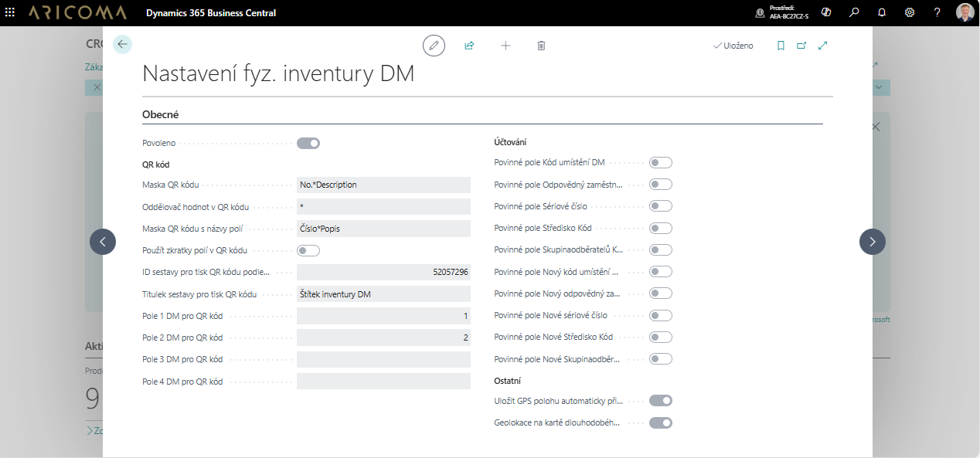Open the share icon menu
This screenshot has height=458, width=980.
point(469,46)
